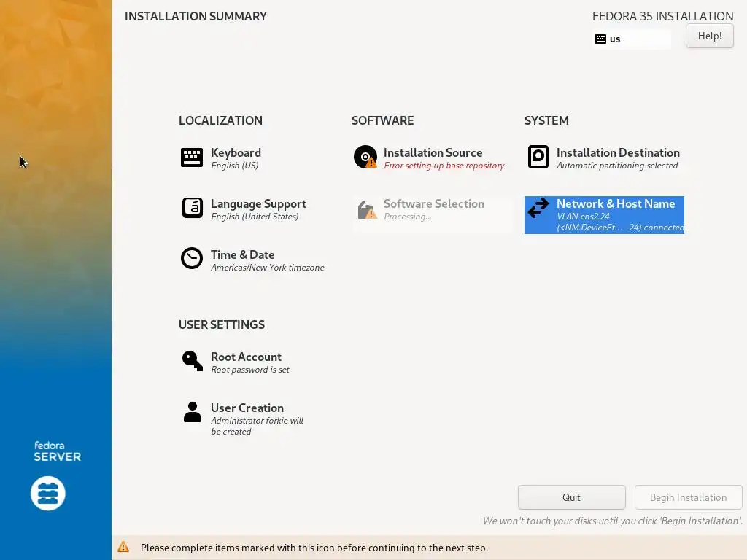Click the User Creation person icon
This screenshot has height=560, width=747.
(193, 412)
